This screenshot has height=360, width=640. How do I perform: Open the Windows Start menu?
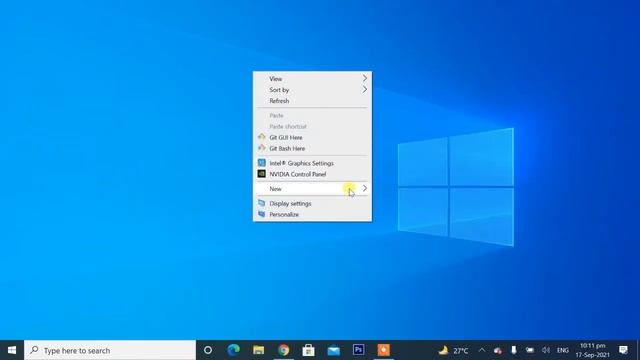12,350
